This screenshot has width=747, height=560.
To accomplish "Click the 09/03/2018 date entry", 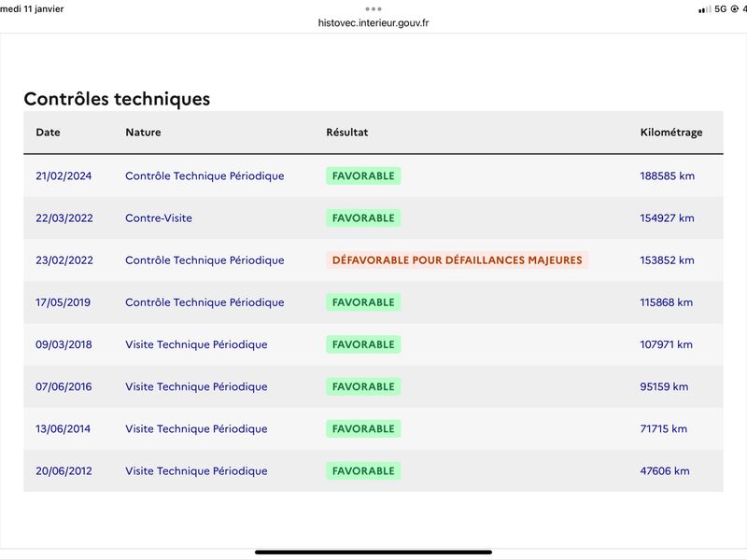I will point(63,344).
